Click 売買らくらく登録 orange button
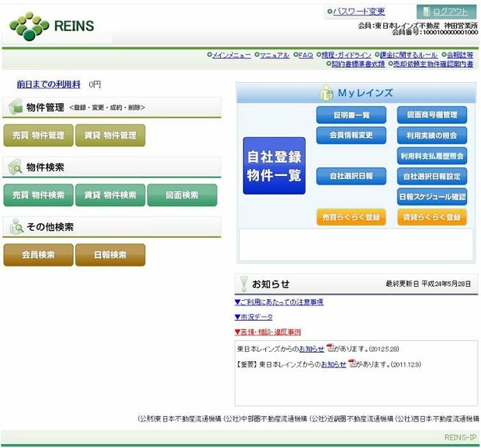The width and height of the screenshot is (481, 448). 351,217
